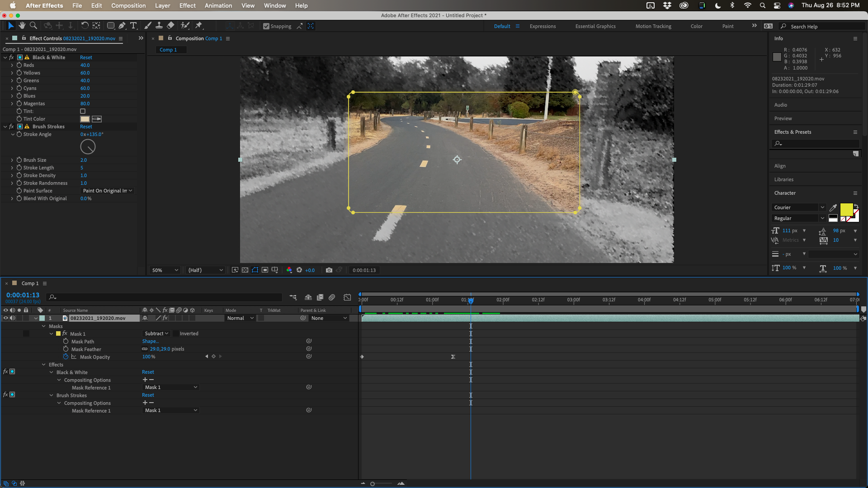Toggle visibility of the 08232021_192020.mov layer
This screenshot has width=868, height=488.
click(x=6, y=318)
